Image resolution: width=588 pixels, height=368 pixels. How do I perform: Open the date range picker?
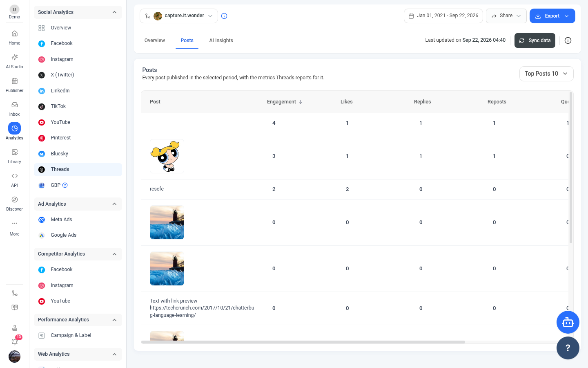point(443,16)
